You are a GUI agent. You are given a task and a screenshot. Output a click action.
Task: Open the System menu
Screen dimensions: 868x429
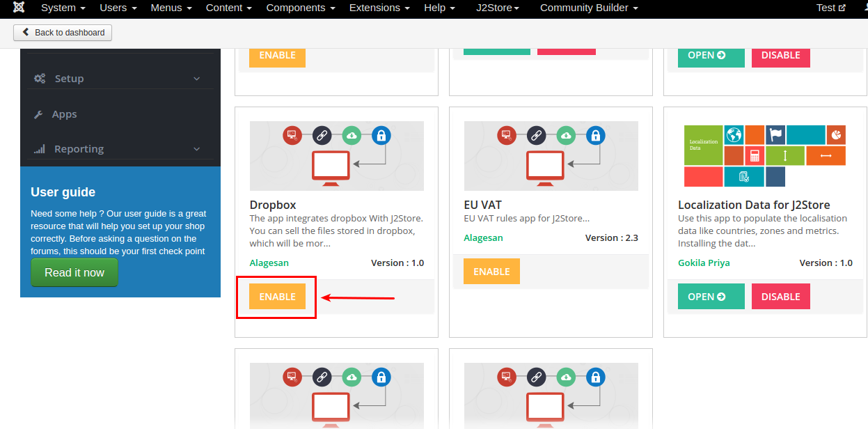[x=63, y=8]
